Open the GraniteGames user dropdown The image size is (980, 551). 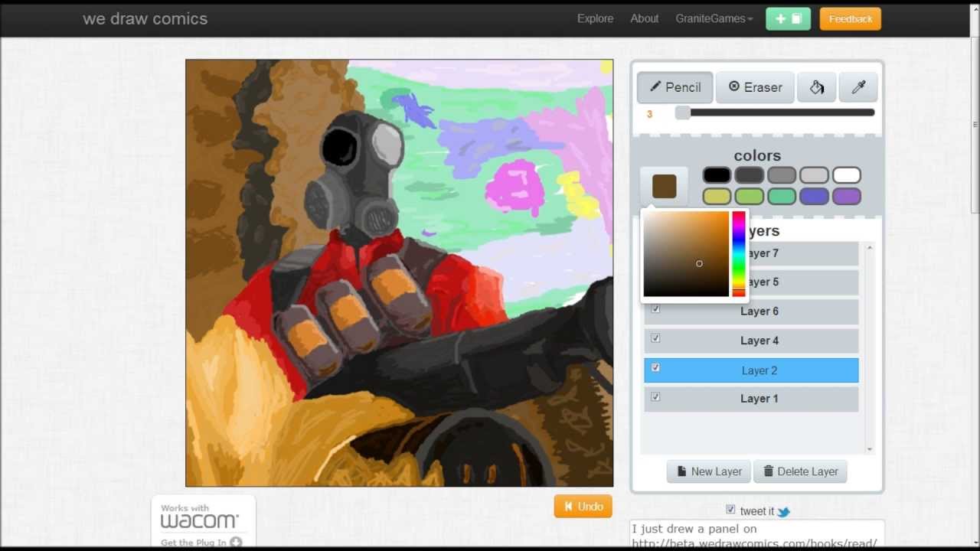coord(714,19)
